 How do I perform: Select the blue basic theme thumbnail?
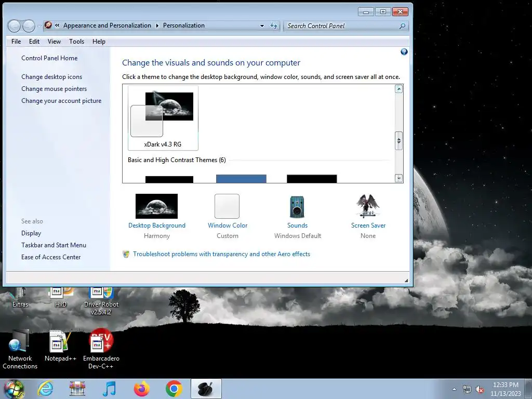pyautogui.click(x=241, y=179)
